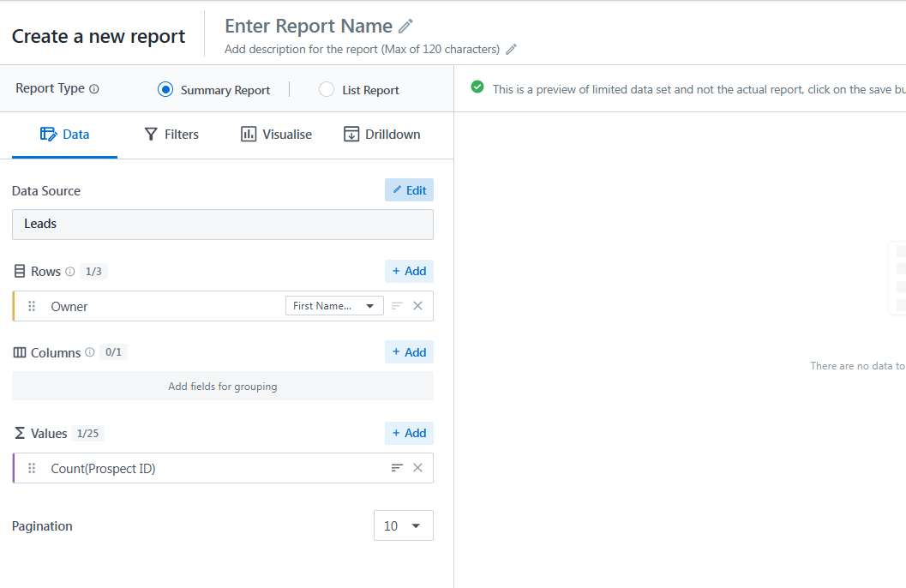Remove the Count(Prospect ID) value

click(417, 468)
